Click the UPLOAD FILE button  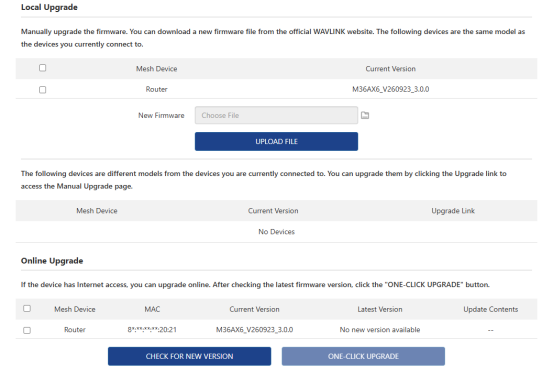(276, 142)
